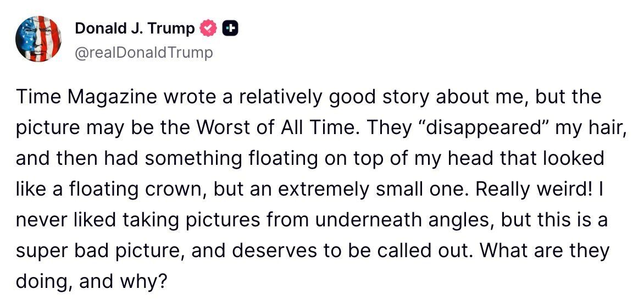Click the pink verified checkmark badge
This screenshot has height=300, width=644.
[x=208, y=28]
